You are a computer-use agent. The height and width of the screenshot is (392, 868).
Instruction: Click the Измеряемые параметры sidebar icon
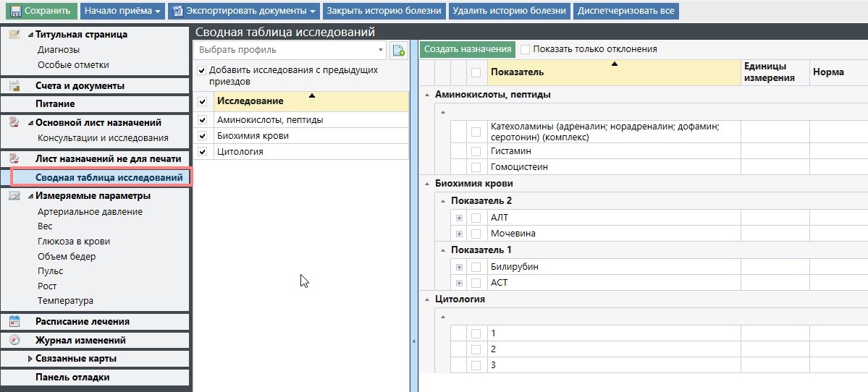14,195
